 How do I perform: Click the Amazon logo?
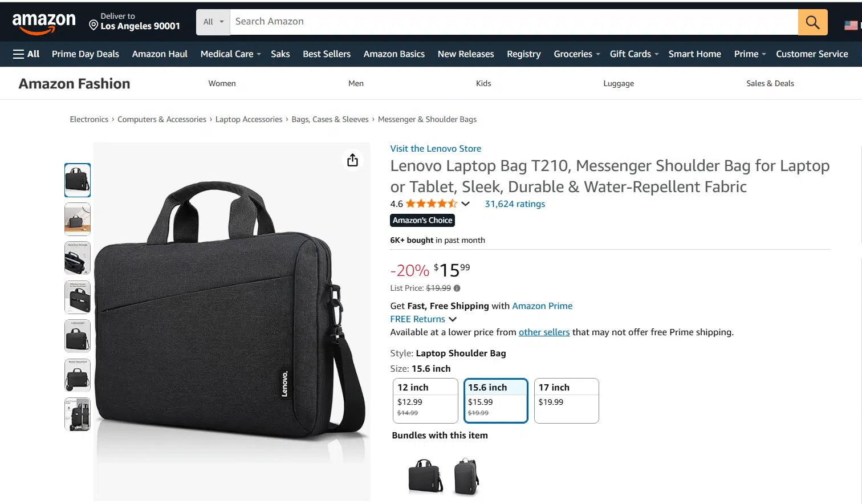(x=44, y=23)
